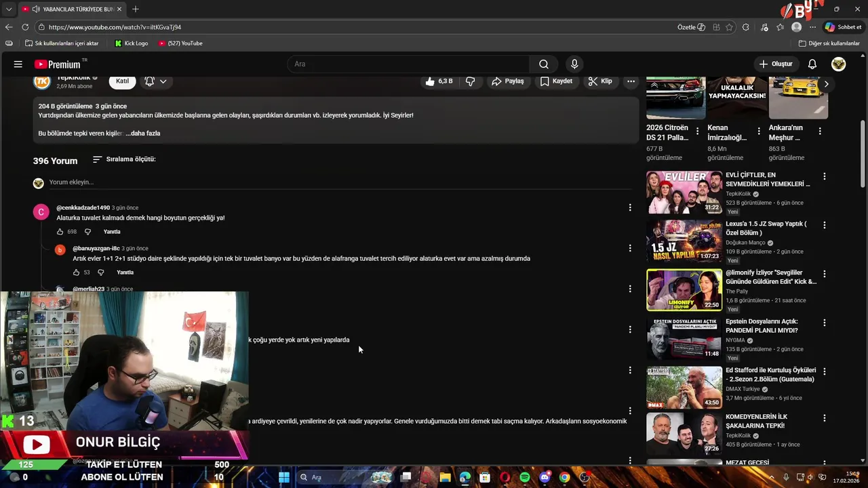This screenshot has height=488, width=868.
Task: Open Spotify from the taskbar
Action: coord(525,477)
